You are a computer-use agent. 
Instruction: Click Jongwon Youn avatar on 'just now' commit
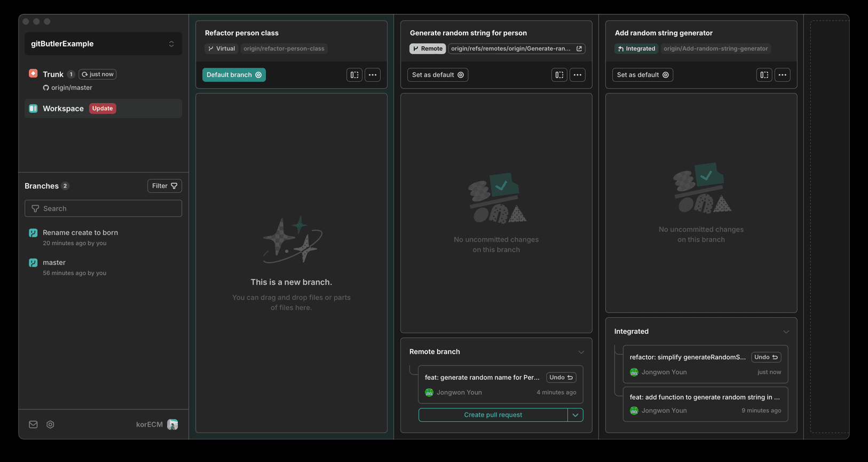[x=634, y=372]
